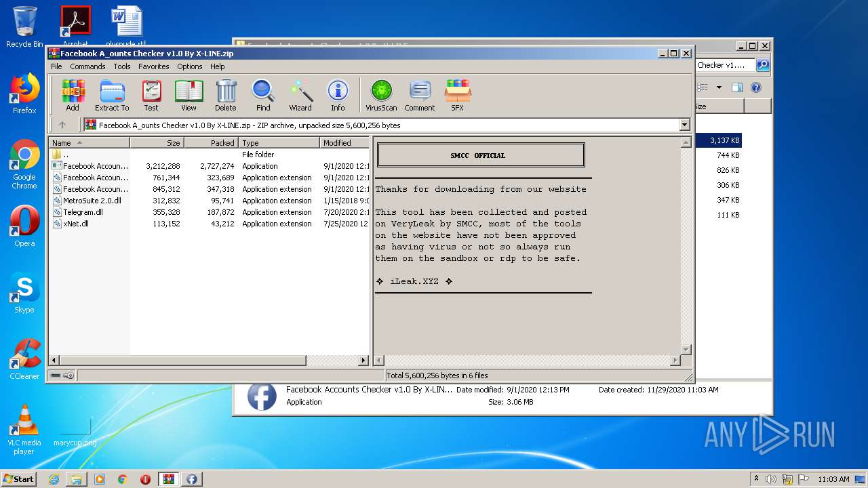Image resolution: width=868 pixels, height=488 pixels.
Task: Sort file list by Packed column
Action: (211, 143)
